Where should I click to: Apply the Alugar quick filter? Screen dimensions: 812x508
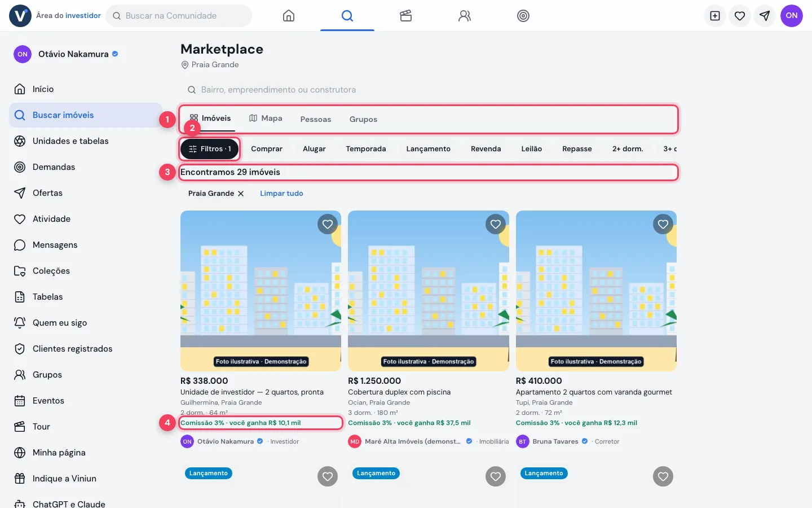(x=314, y=149)
